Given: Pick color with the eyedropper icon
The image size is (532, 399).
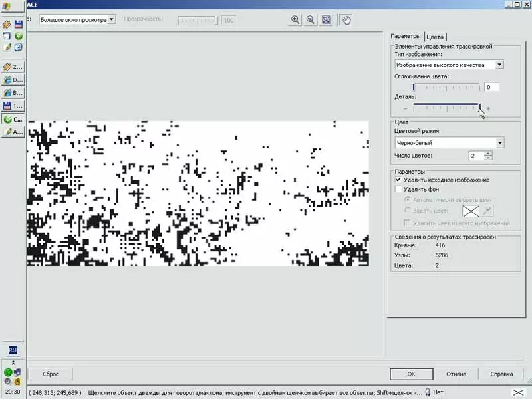Looking at the screenshot, I should [487, 211].
